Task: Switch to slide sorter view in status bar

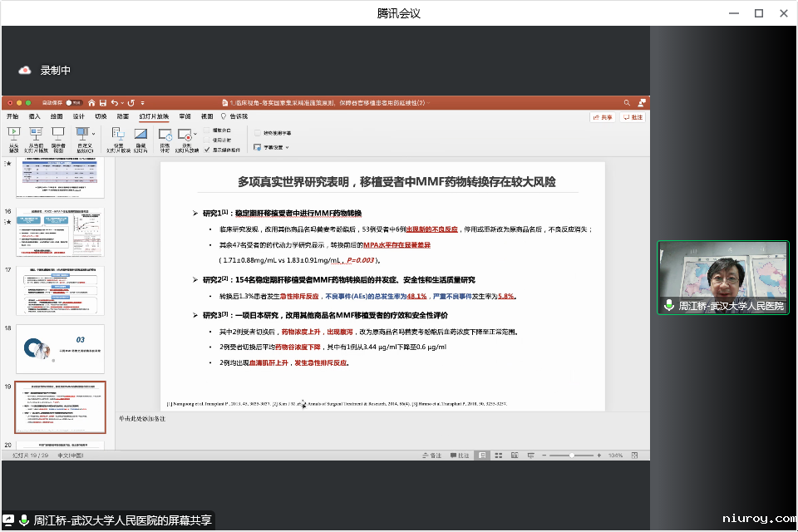Action: coord(500,456)
